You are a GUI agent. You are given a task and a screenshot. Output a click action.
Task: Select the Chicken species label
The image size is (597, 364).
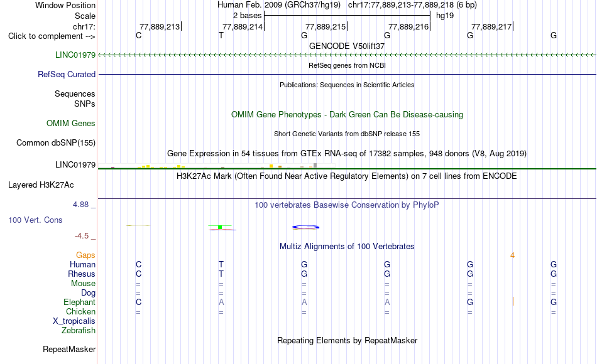(x=80, y=311)
